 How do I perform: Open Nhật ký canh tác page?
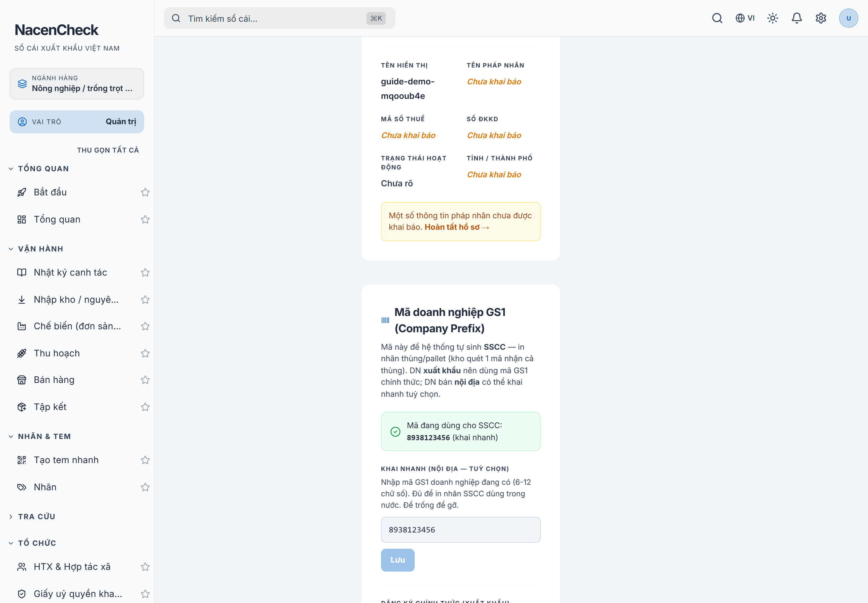pyautogui.click(x=70, y=273)
